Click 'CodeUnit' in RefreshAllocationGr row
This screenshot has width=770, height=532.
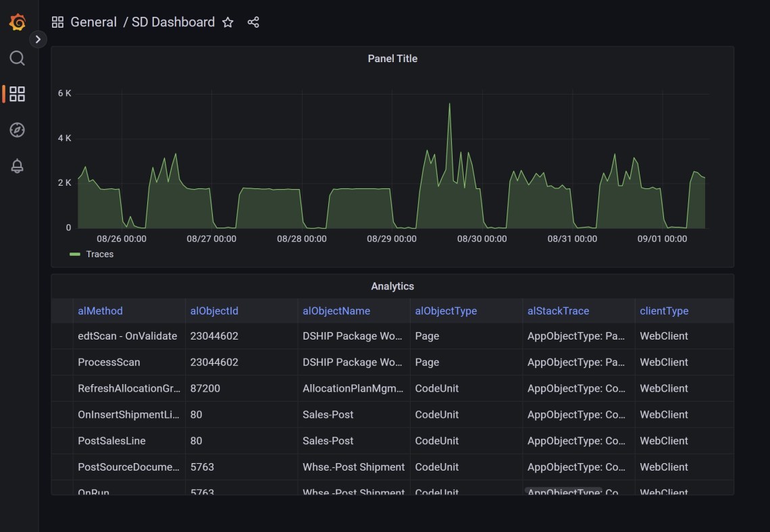tap(466, 388)
